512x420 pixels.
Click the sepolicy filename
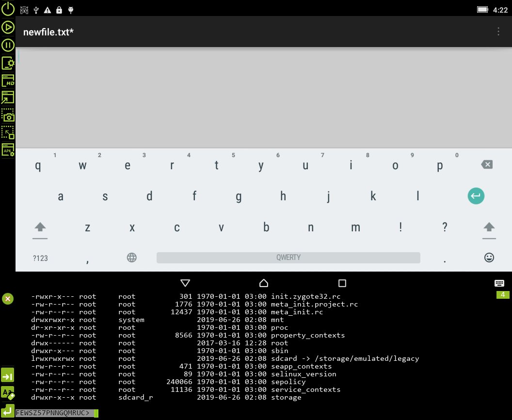(x=288, y=382)
